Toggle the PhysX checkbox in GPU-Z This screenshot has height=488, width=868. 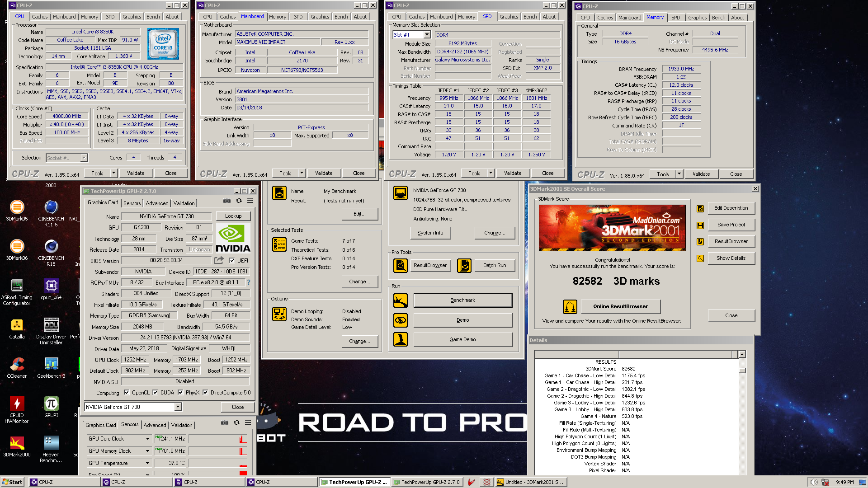(x=180, y=392)
